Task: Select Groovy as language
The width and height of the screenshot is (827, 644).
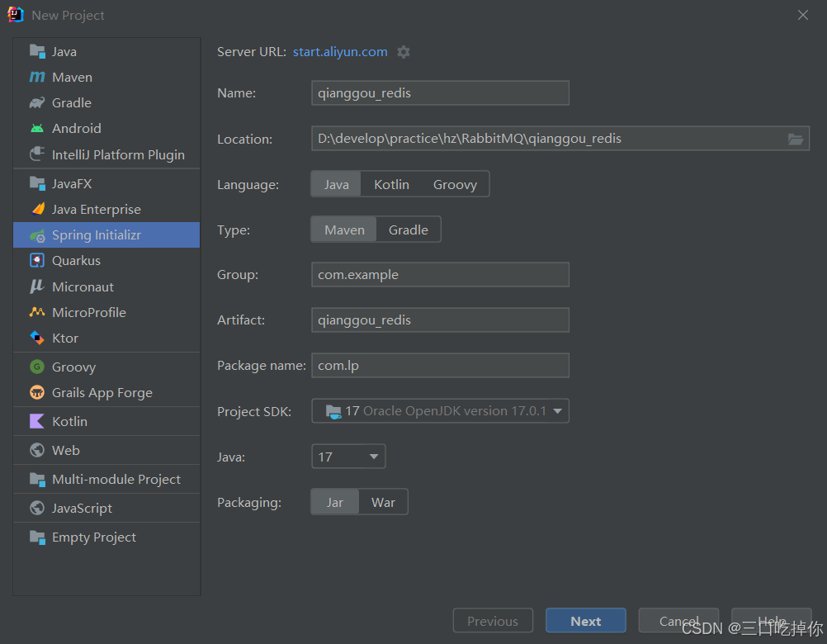Action: click(x=455, y=184)
